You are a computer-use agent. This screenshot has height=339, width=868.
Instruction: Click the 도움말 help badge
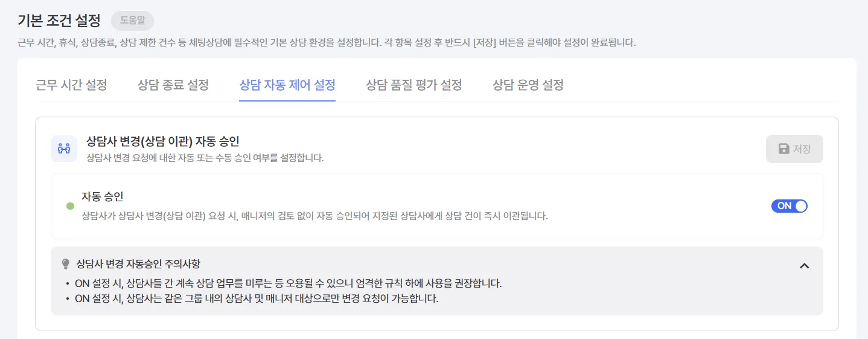132,20
